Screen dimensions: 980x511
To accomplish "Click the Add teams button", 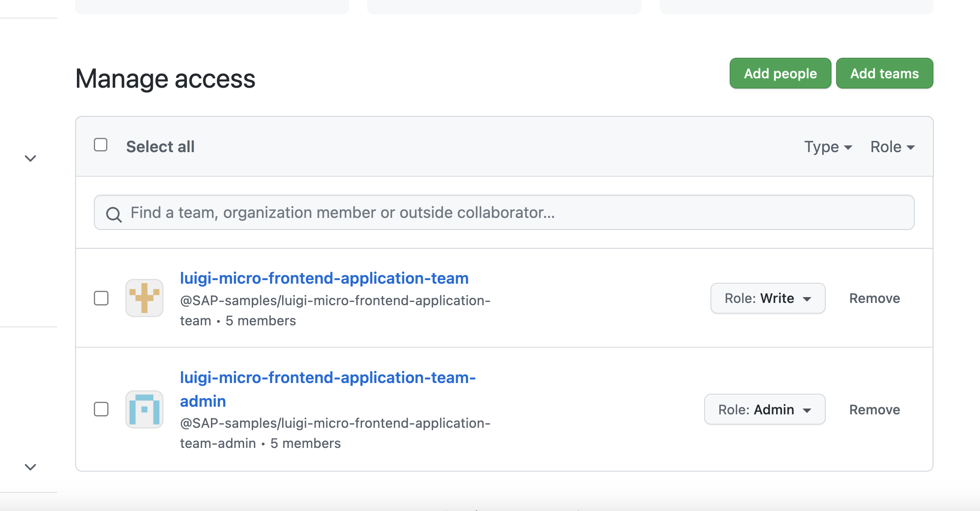I will 884,73.
